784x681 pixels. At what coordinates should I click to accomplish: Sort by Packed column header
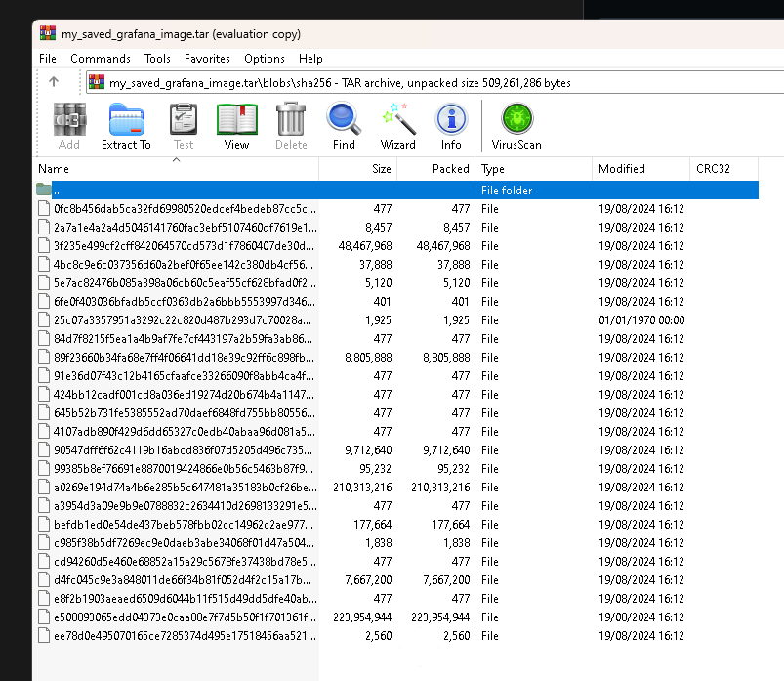coord(436,169)
